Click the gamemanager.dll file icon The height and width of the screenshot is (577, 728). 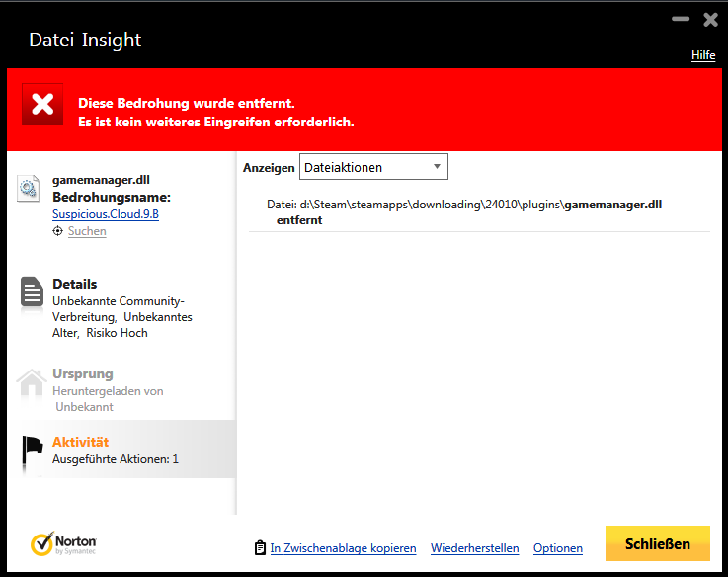click(29, 188)
